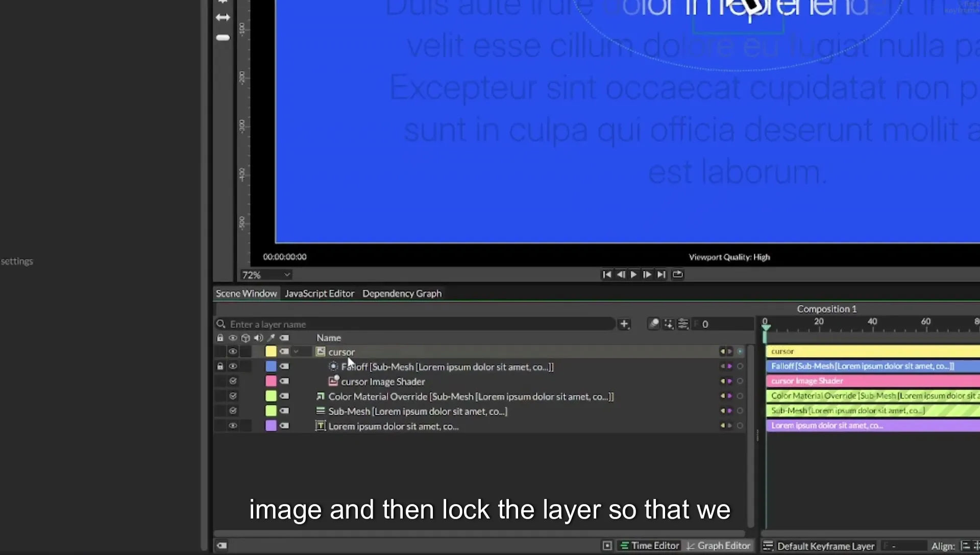Click the Color Material Override arrow icon
The width and height of the screenshot is (980, 555).
click(x=321, y=396)
